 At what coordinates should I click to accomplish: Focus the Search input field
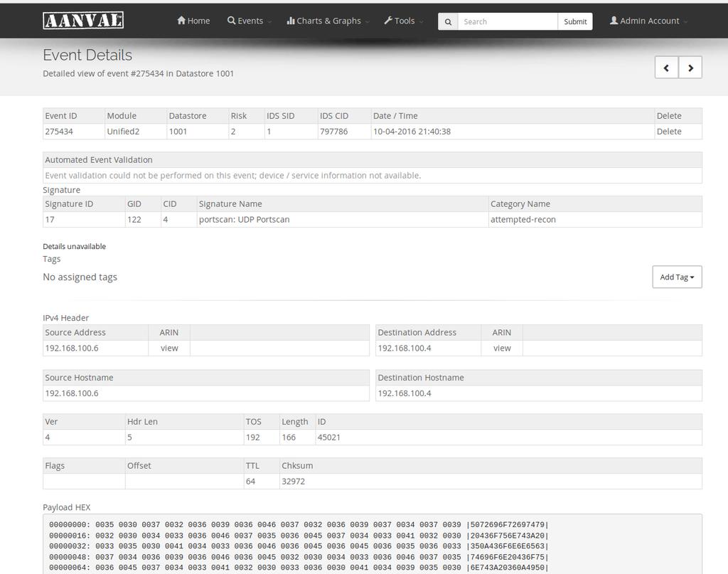click(x=508, y=21)
